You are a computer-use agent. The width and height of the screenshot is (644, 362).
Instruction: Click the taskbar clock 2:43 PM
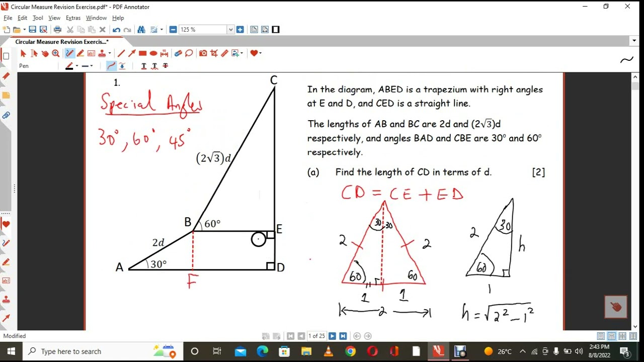(x=599, y=351)
